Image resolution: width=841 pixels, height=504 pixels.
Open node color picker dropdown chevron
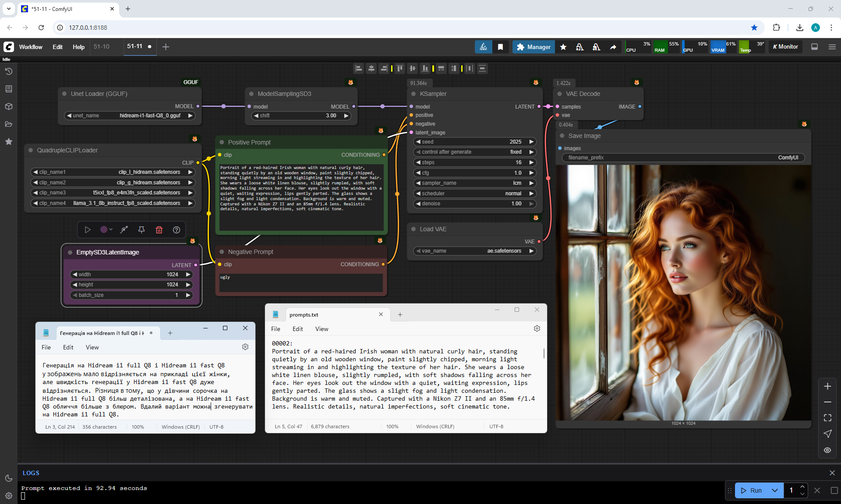point(111,230)
